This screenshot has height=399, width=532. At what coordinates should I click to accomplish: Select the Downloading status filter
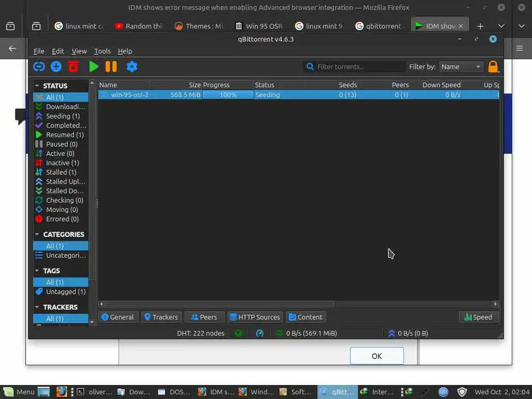pos(61,107)
